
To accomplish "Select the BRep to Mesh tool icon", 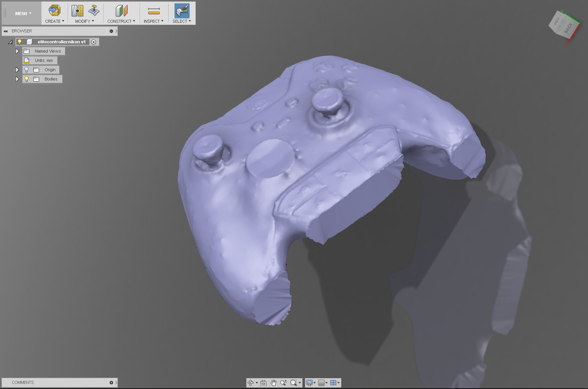I will coord(77,10).
